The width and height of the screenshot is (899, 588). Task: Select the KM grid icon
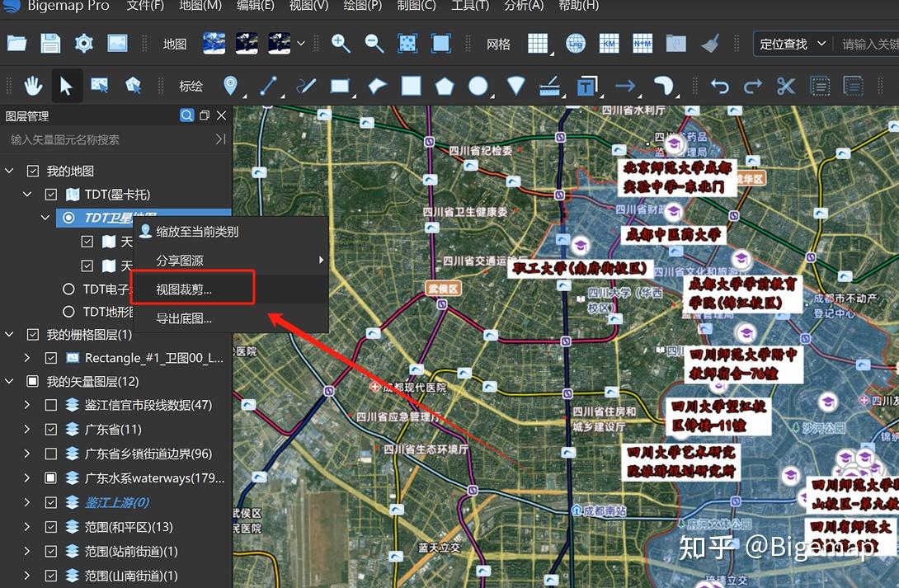(609, 44)
